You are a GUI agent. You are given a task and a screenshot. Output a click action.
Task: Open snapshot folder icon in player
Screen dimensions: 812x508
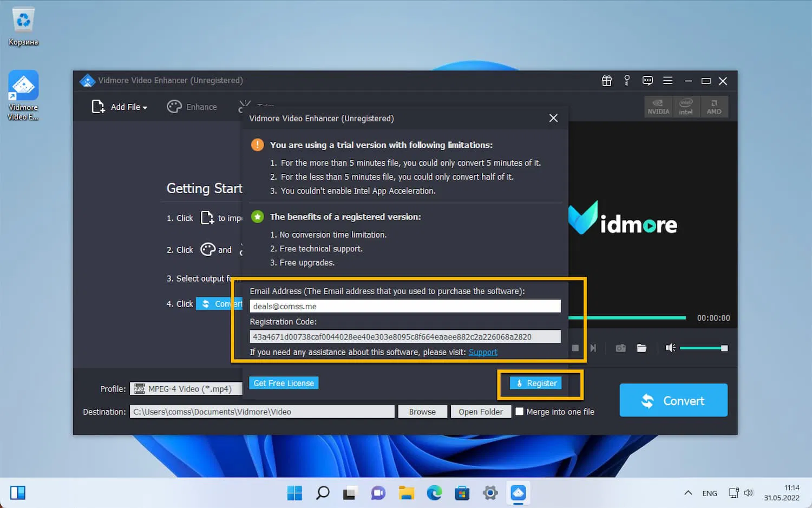tap(641, 348)
